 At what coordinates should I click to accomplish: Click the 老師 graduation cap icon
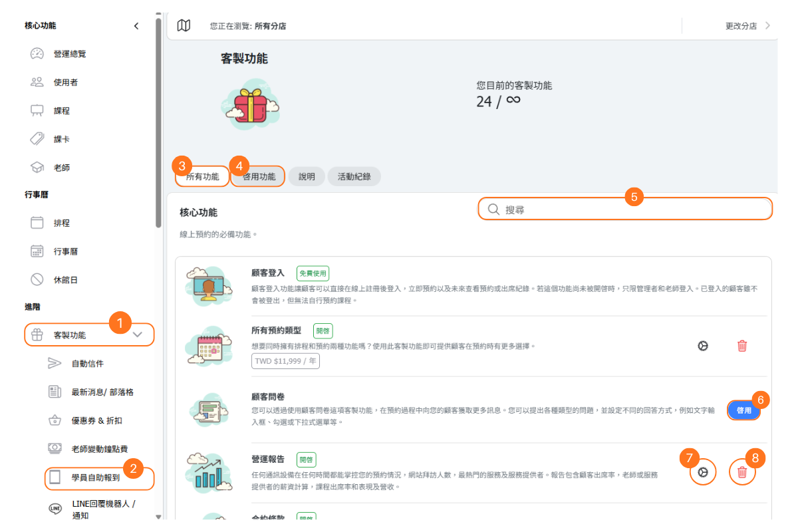(x=37, y=168)
